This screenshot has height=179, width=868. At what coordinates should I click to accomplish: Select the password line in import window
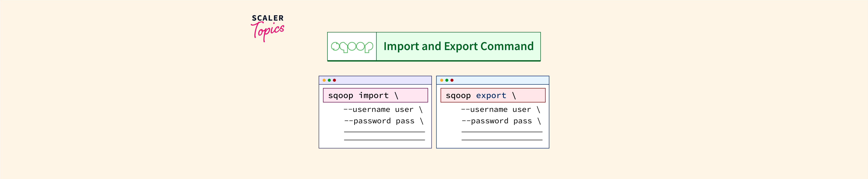(x=383, y=121)
